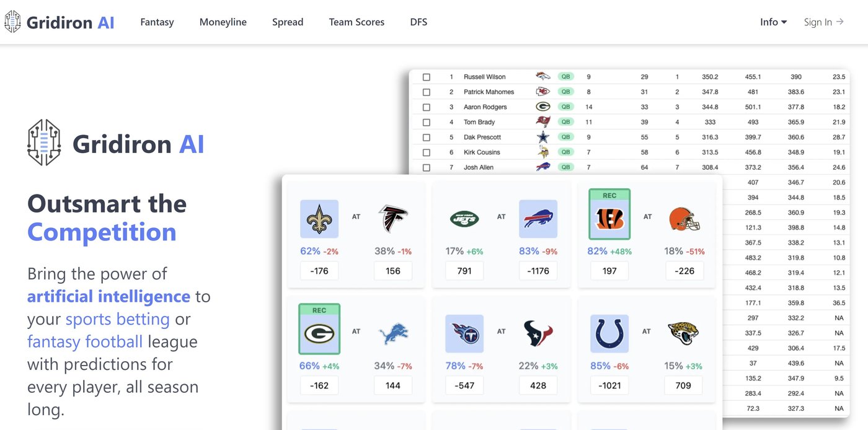Toggle the Josh Allen row checkbox

426,167
